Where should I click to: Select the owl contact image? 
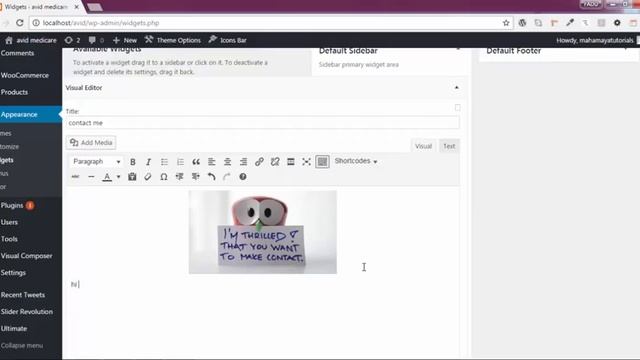(x=263, y=232)
